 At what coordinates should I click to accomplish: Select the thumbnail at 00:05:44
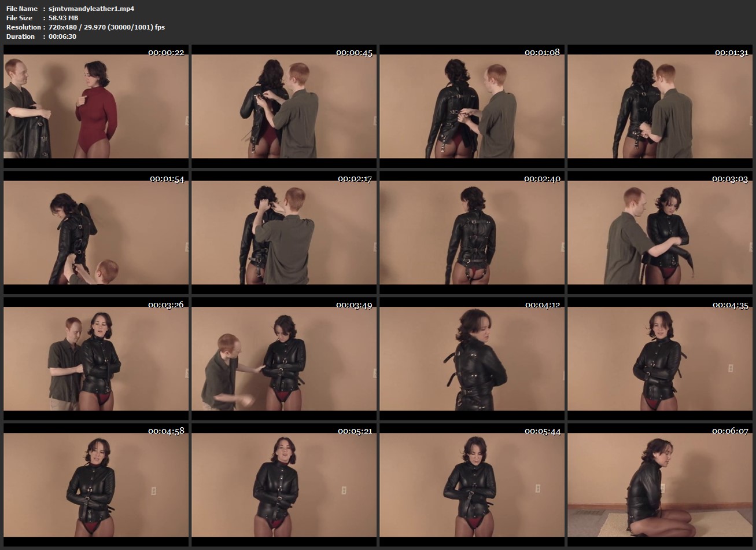click(x=472, y=485)
